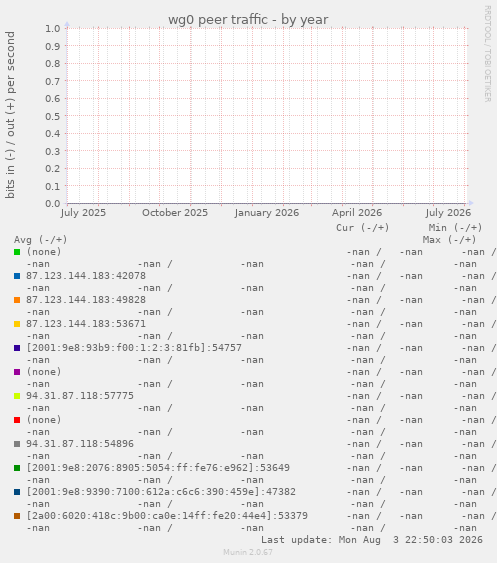The height and width of the screenshot is (563, 497).
Task: Click the 'Max (-/+)' column header
Action: click(x=449, y=239)
